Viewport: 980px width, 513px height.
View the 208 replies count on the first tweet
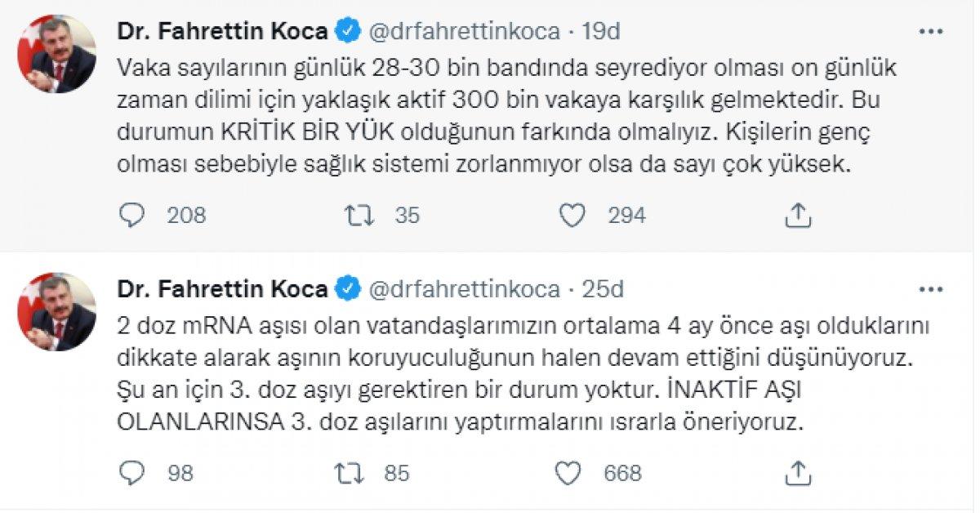(x=184, y=216)
